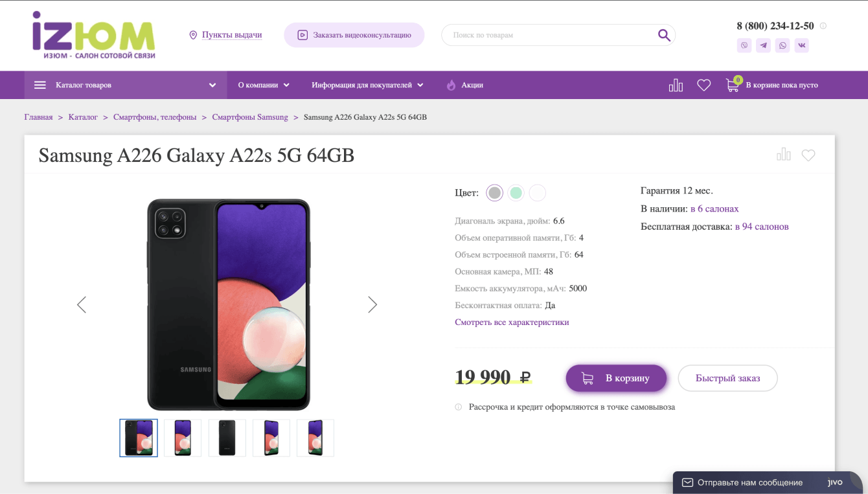Open the VK social icon
The width and height of the screenshot is (868, 494).
(x=802, y=45)
